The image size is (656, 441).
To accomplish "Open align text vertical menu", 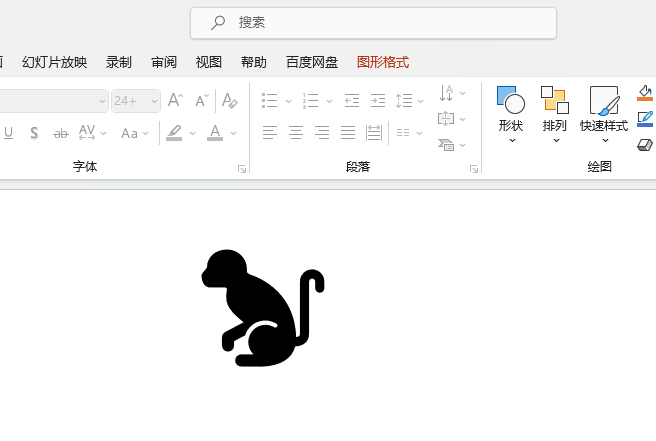I will [452, 119].
